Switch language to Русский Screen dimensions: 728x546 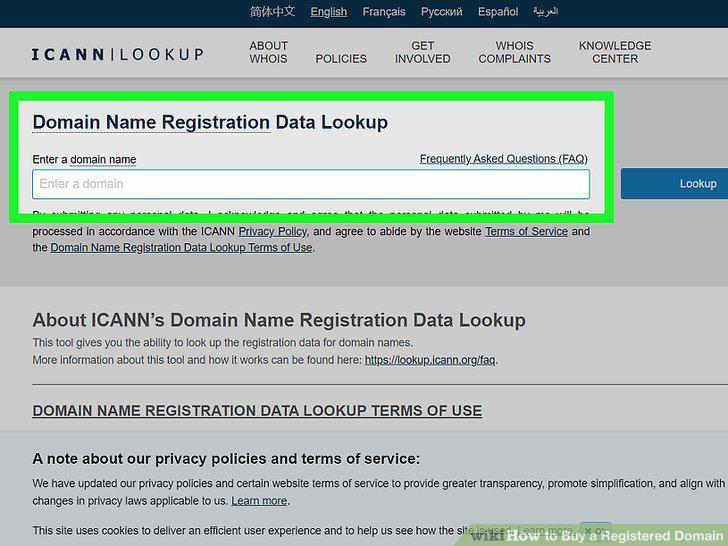coord(442,12)
